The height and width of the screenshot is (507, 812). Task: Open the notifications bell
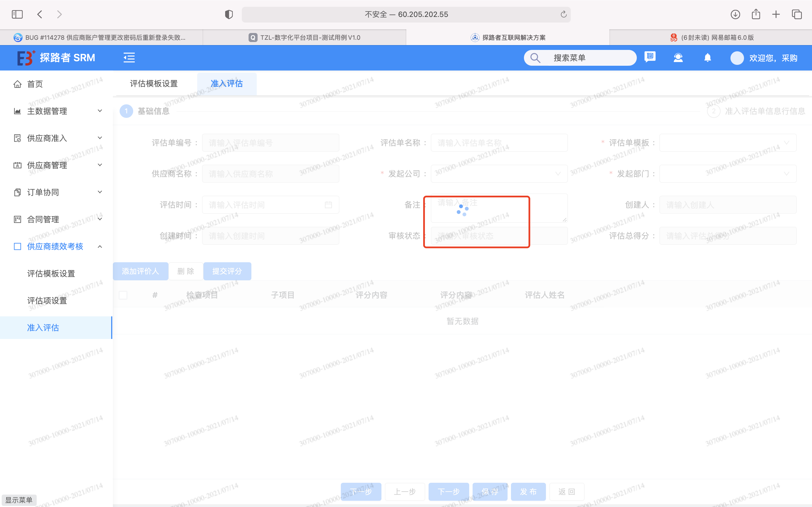tap(707, 58)
